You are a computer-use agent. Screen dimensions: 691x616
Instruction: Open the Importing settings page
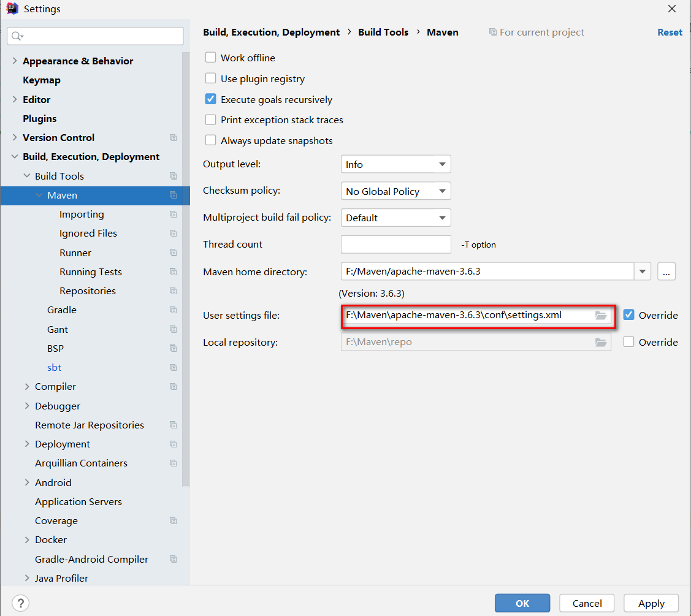82,214
